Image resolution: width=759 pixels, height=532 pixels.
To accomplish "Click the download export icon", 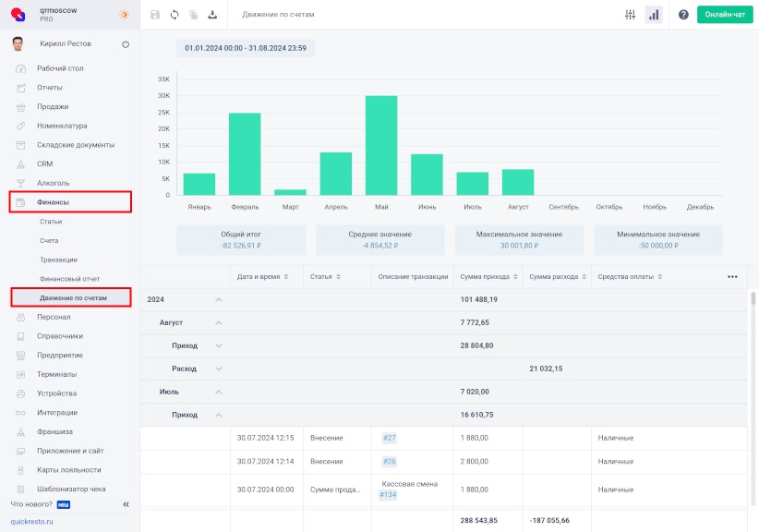I will [212, 15].
